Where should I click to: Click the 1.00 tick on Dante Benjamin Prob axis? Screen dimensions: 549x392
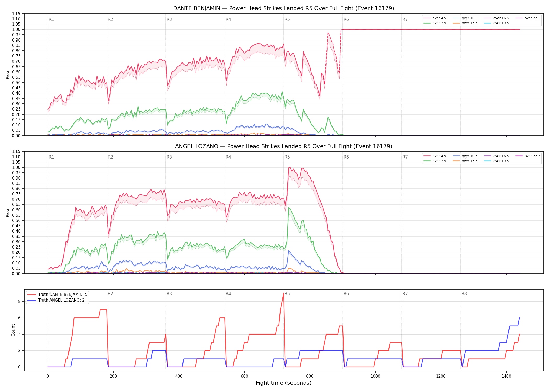point(16,29)
